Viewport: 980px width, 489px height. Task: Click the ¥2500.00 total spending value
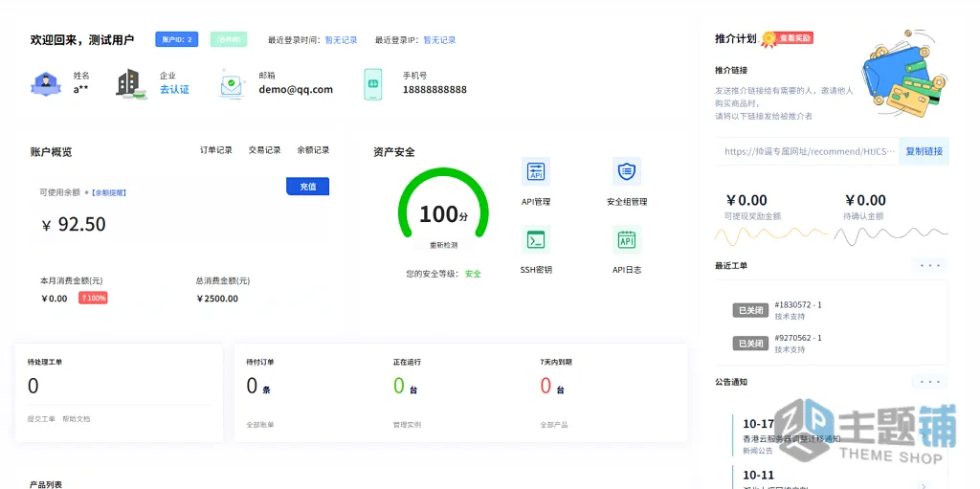point(217,299)
